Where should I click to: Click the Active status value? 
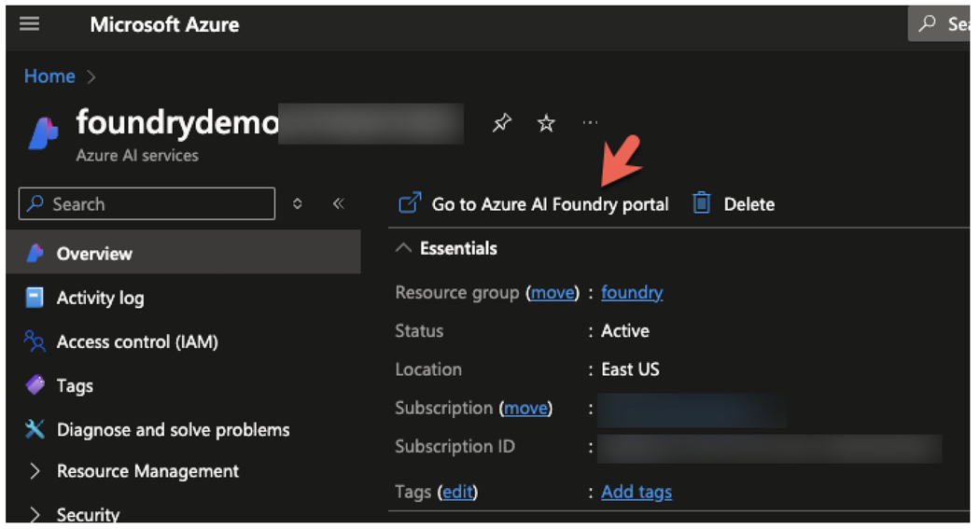point(625,331)
